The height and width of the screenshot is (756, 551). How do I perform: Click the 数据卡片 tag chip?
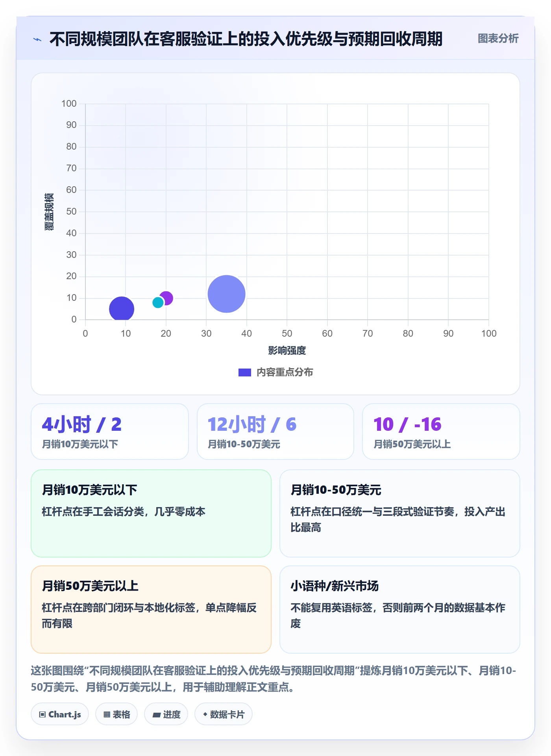pos(224,714)
